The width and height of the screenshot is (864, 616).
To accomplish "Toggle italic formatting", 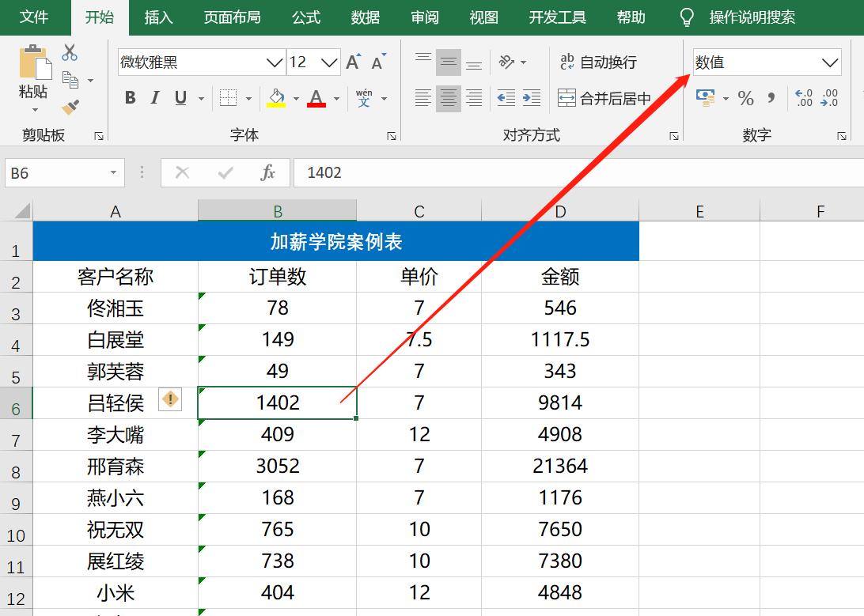I will [153, 97].
